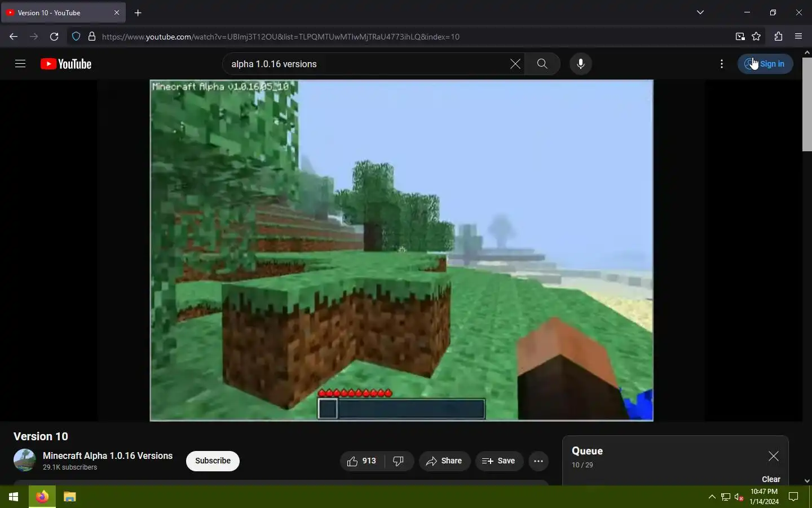
Task: Open Minecraft Alpha 1.0.16 Versions channel name
Action: (108, 456)
